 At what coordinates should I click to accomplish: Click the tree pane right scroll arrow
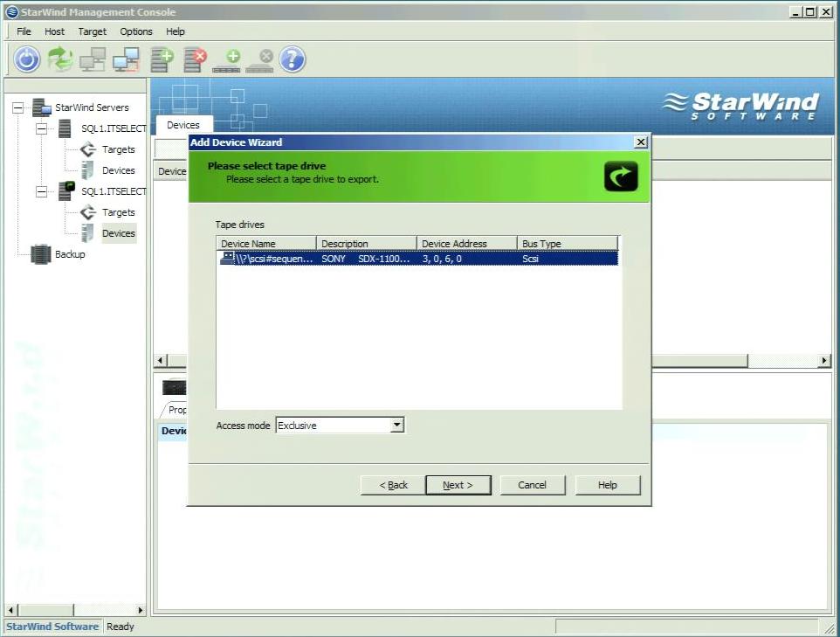coord(141,610)
